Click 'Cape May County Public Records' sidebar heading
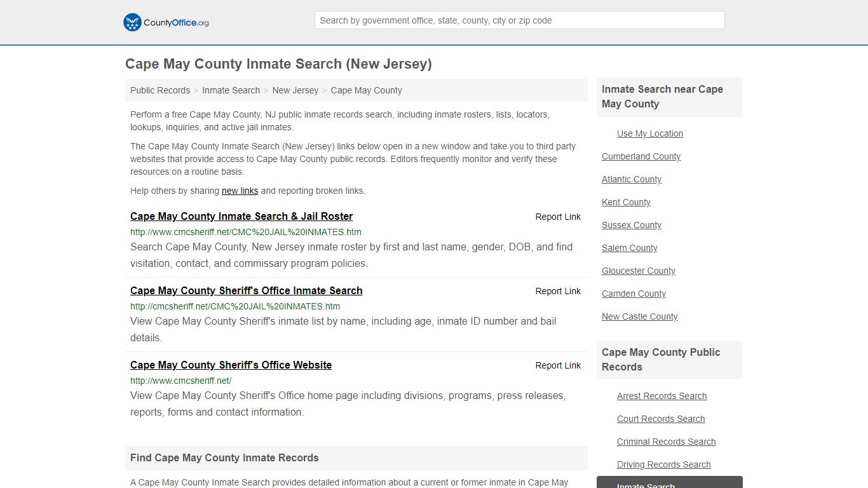The width and height of the screenshot is (868, 488). (661, 360)
